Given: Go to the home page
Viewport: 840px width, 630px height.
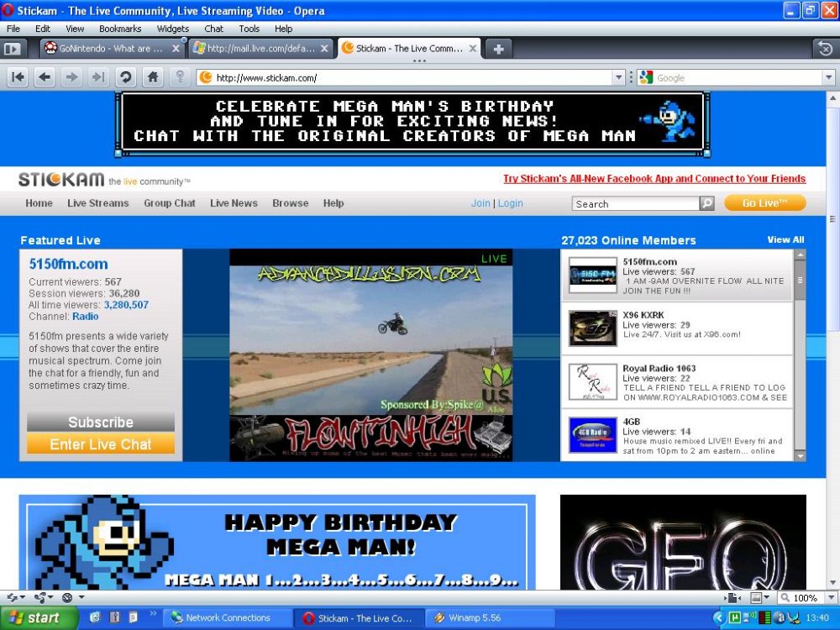Looking at the screenshot, I should (x=153, y=77).
